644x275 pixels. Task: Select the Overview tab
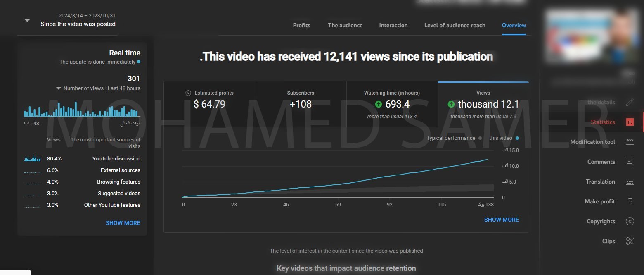[x=514, y=25]
